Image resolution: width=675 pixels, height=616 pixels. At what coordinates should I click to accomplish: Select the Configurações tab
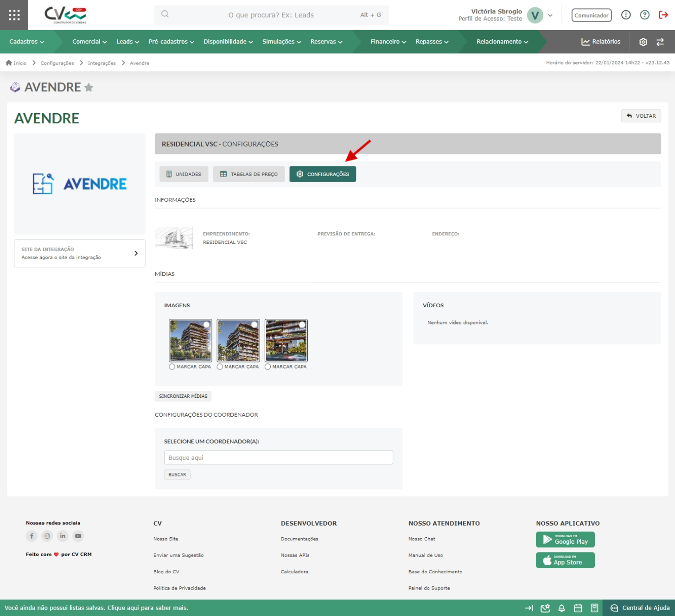pos(323,174)
